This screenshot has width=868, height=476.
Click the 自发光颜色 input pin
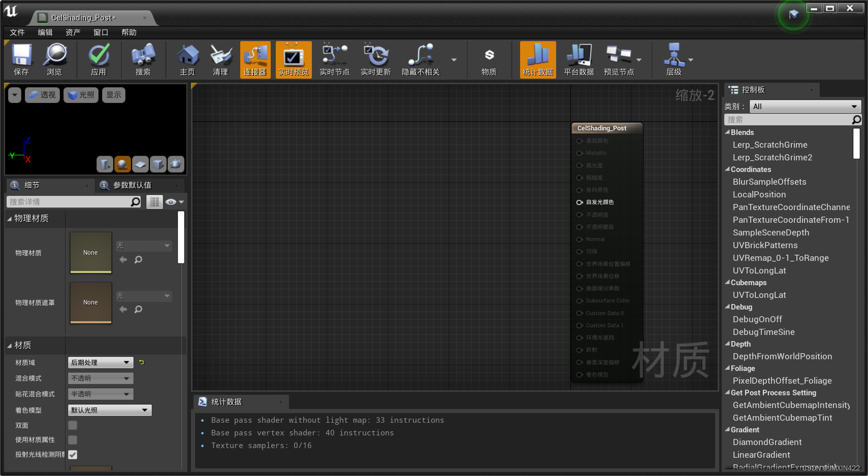point(579,202)
